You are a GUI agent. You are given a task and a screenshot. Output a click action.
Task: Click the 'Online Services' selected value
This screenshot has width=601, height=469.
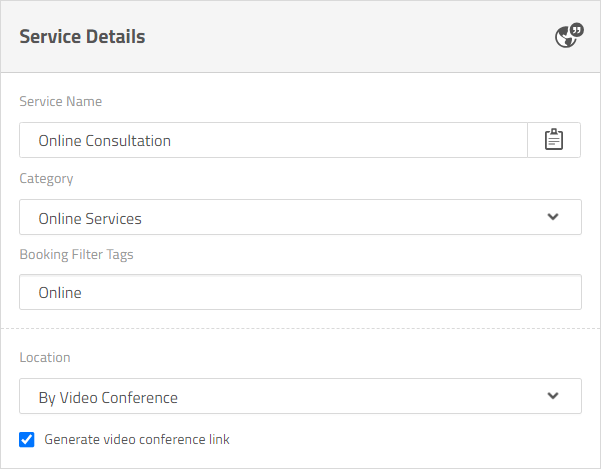[x=90, y=218]
